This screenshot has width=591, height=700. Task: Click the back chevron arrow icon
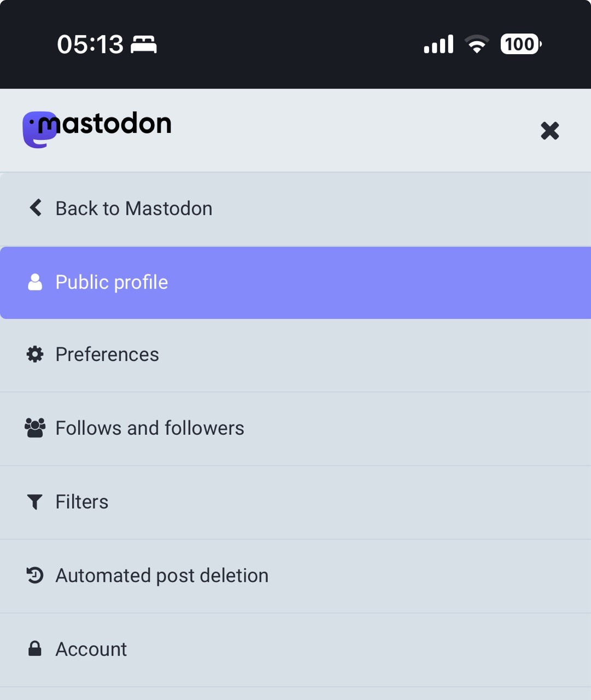[36, 208]
